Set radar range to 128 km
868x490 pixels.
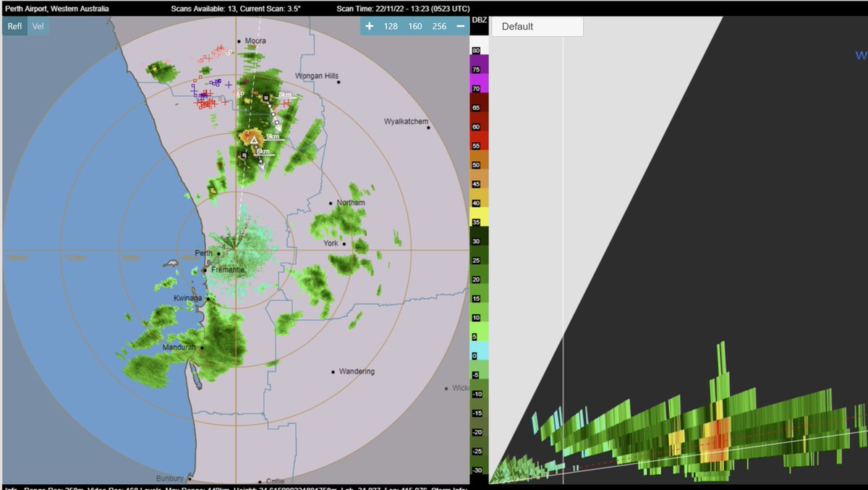point(391,26)
